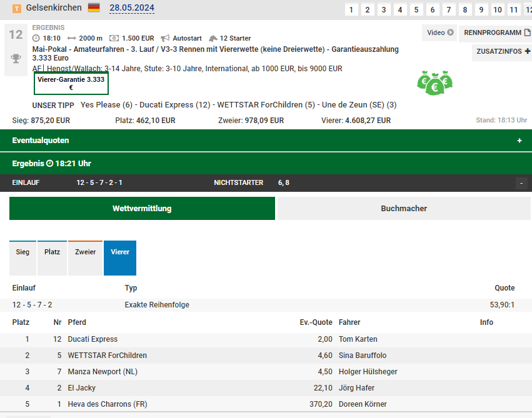
Task: Go to race 11
Action: click(x=514, y=10)
